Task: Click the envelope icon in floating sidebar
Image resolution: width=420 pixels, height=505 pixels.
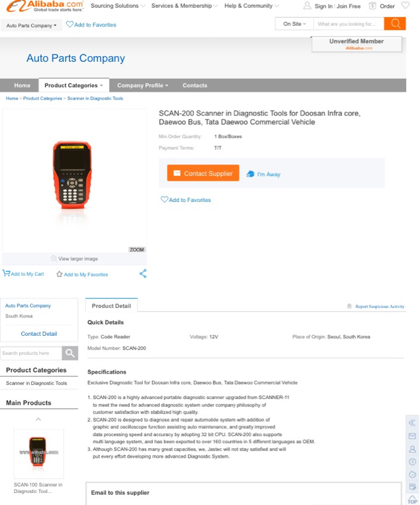Action: click(412, 436)
